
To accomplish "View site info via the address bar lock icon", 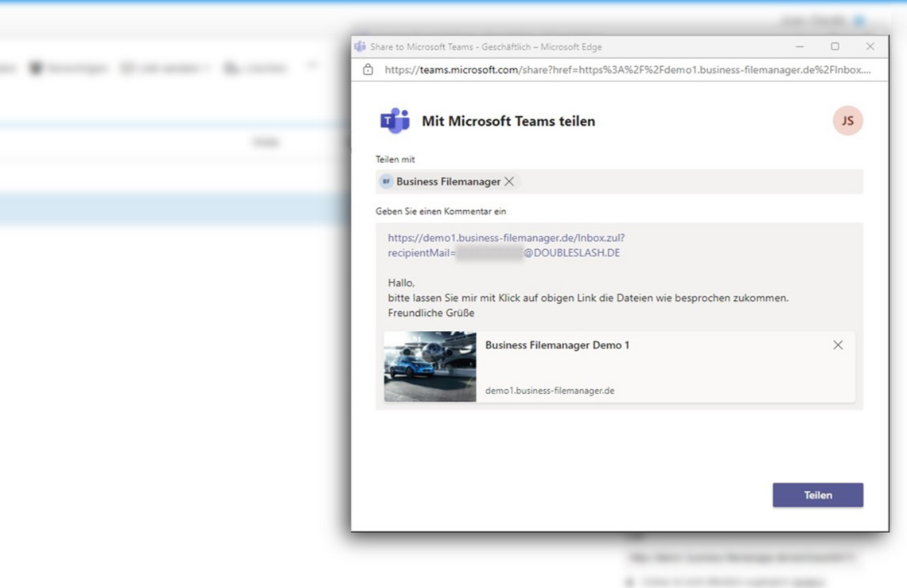I will 368,70.
